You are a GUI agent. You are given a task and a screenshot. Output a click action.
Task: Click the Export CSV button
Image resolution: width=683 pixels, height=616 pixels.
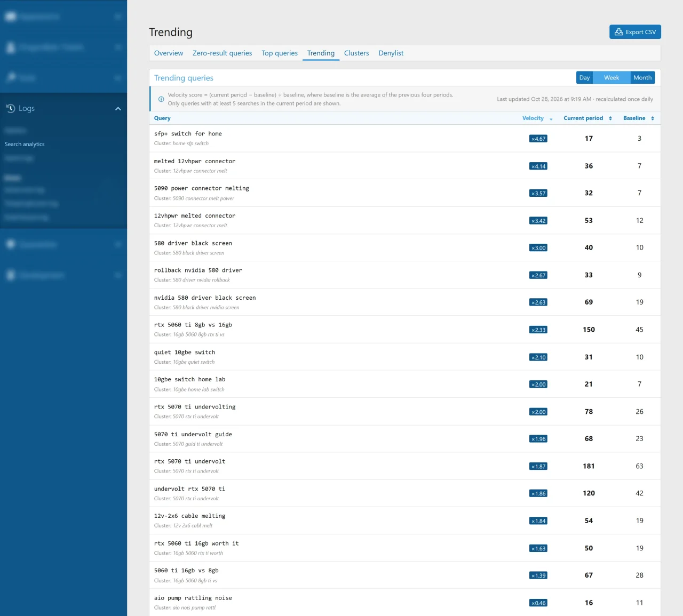[635, 32]
